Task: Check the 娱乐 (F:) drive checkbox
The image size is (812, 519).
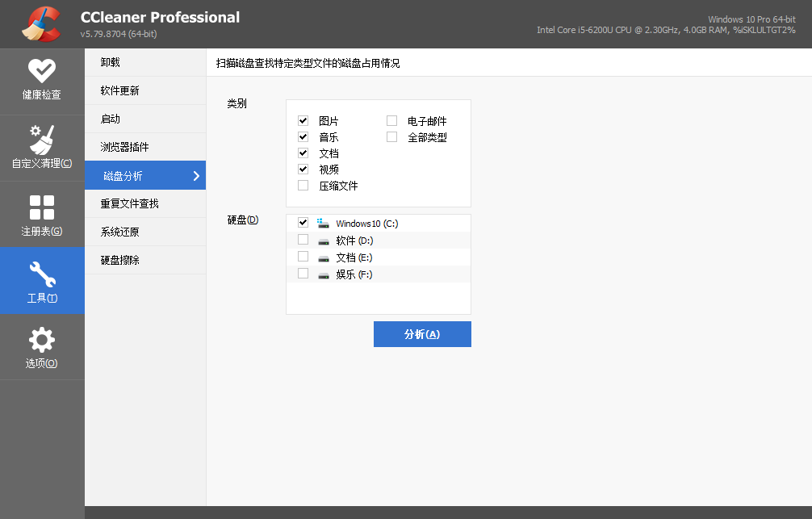Action: [x=303, y=273]
